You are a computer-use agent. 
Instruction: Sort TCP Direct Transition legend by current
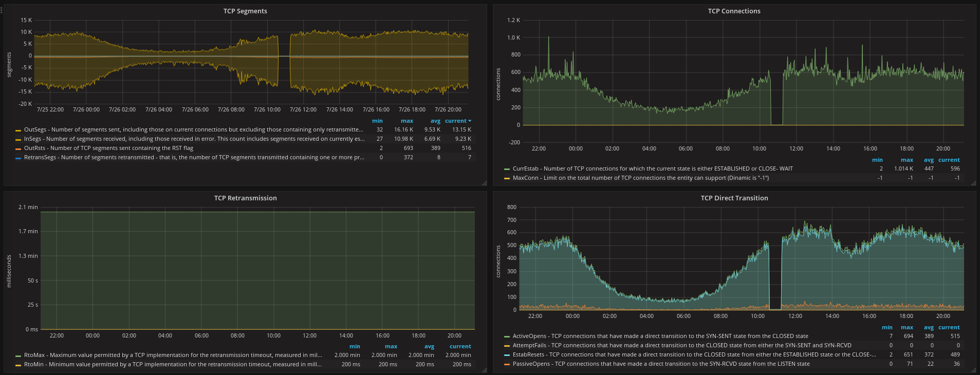click(949, 327)
